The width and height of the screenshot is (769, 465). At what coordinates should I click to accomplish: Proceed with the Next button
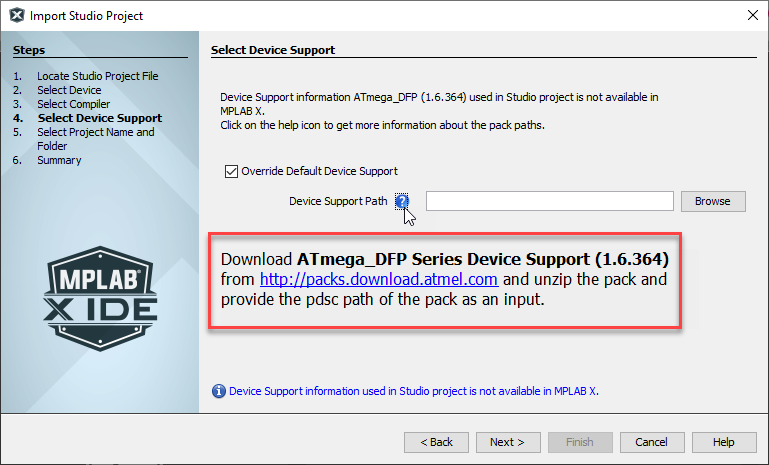507,442
